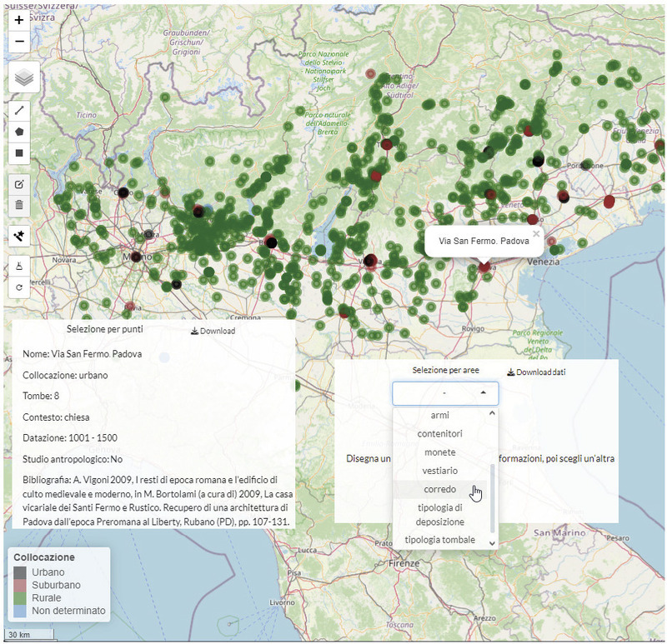
Task: Zoom out of the map
Action: [19, 41]
